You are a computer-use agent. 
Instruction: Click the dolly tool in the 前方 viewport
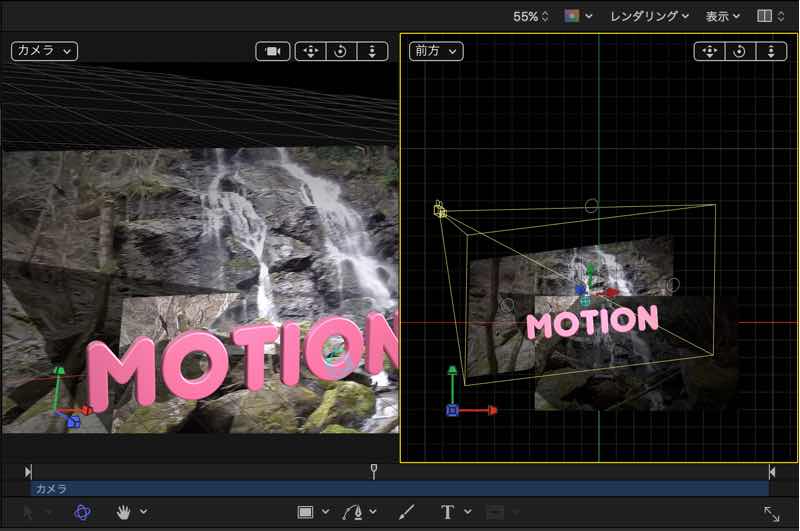tap(771, 51)
